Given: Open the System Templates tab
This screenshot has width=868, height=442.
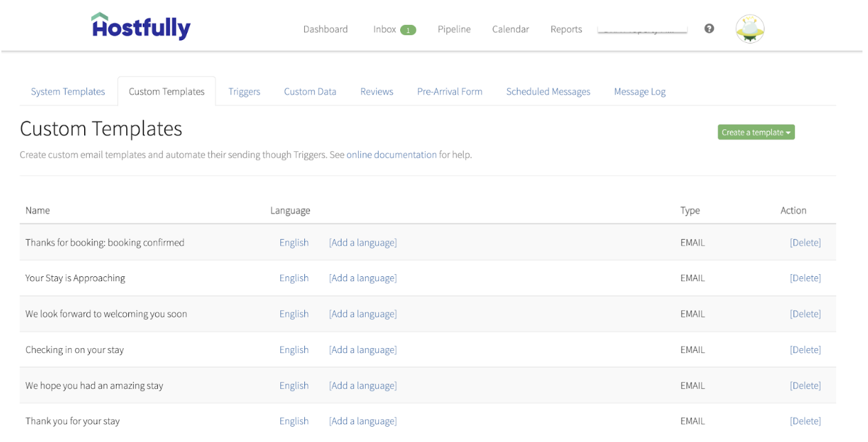Looking at the screenshot, I should tap(68, 91).
